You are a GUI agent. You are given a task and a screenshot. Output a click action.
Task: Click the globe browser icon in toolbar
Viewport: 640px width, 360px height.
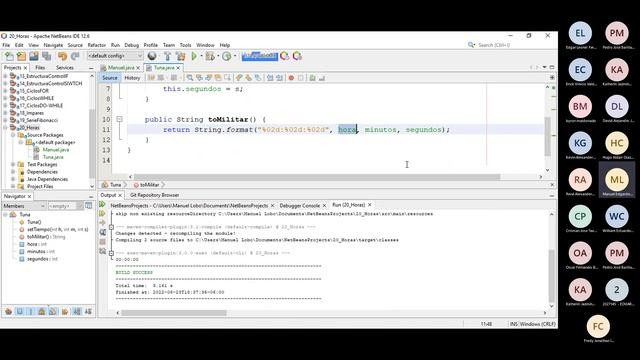(152, 56)
